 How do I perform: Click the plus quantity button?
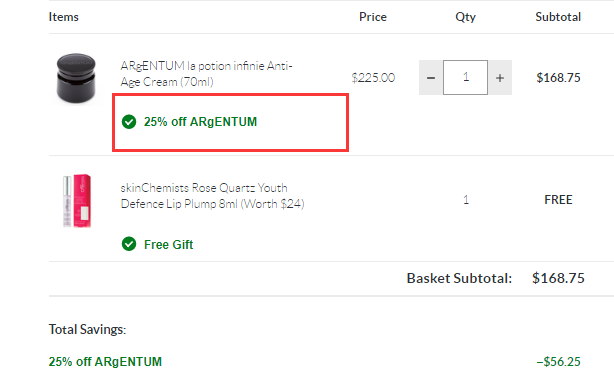(x=500, y=78)
